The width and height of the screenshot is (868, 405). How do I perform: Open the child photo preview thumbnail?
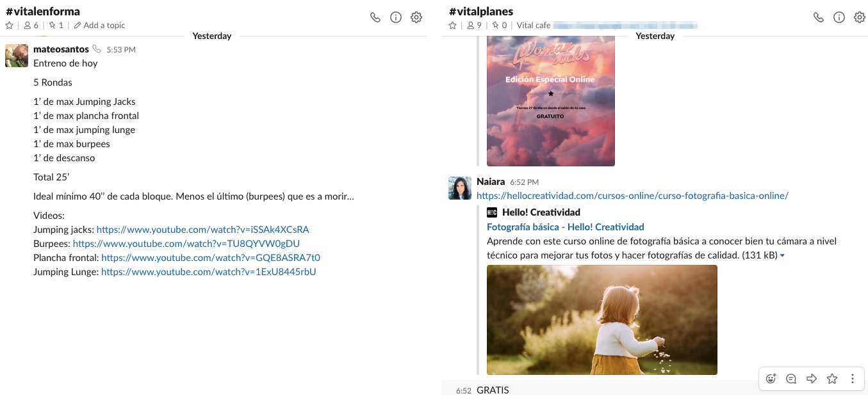click(602, 320)
